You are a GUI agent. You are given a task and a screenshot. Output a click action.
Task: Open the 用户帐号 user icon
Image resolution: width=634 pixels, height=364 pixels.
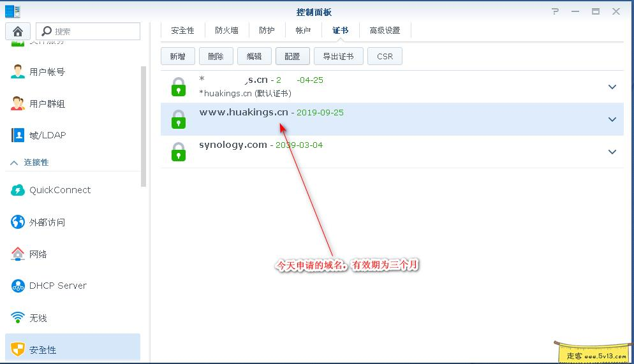click(17, 71)
